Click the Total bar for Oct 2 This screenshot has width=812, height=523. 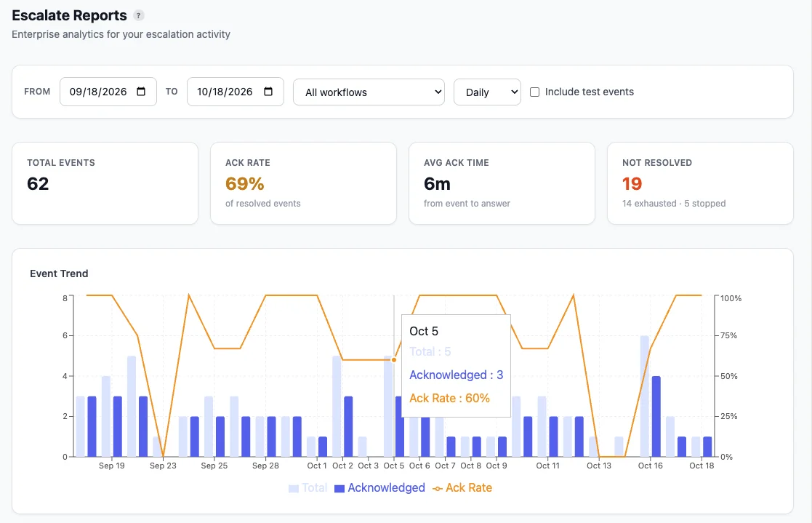pyautogui.click(x=337, y=407)
